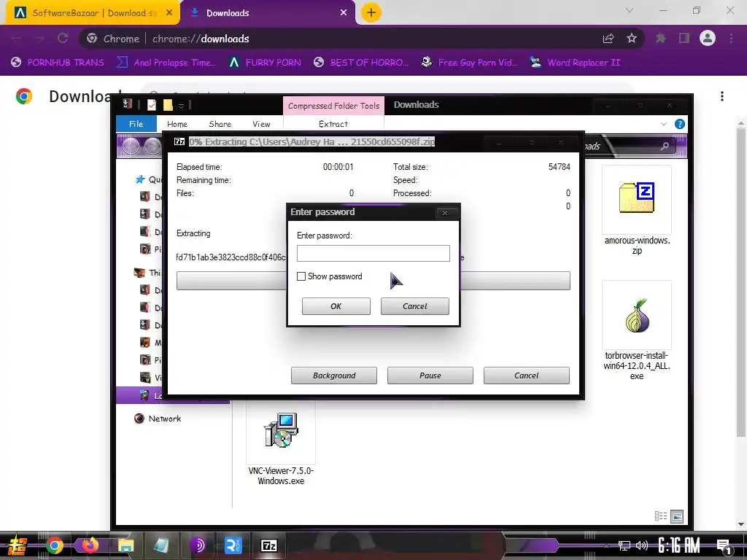Go back in Chrome
747x560 pixels.
tap(16, 39)
